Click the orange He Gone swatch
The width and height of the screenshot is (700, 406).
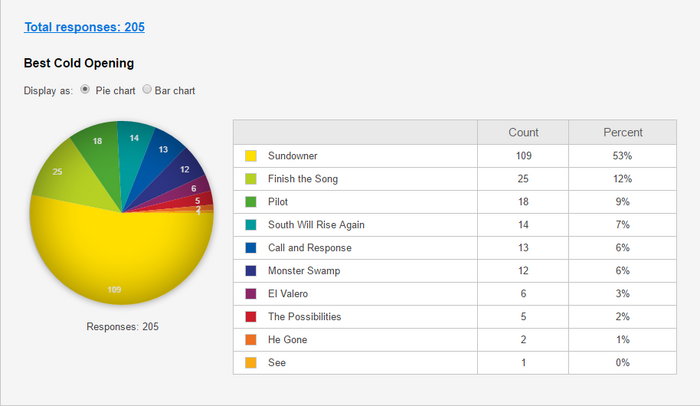tap(251, 340)
